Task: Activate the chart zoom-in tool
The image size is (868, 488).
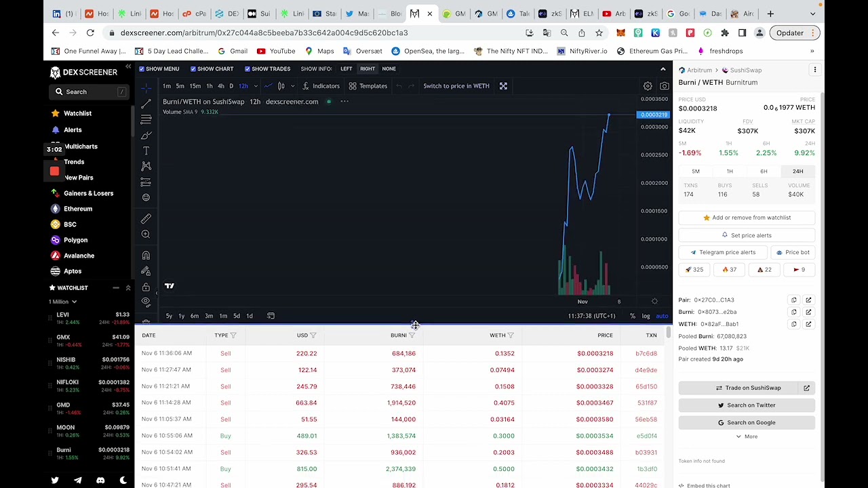Action: [146, 235]
